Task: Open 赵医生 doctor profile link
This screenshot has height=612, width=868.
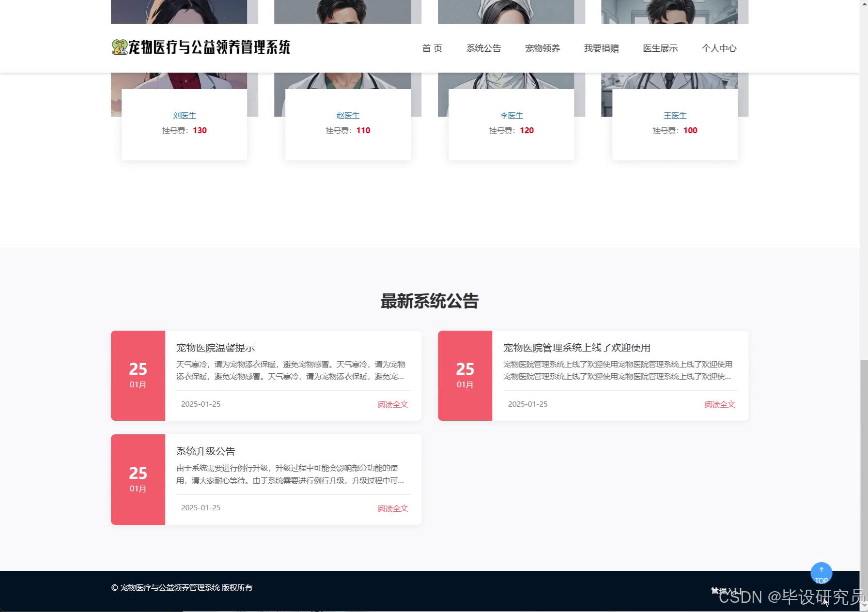Action: coord(348,115)
